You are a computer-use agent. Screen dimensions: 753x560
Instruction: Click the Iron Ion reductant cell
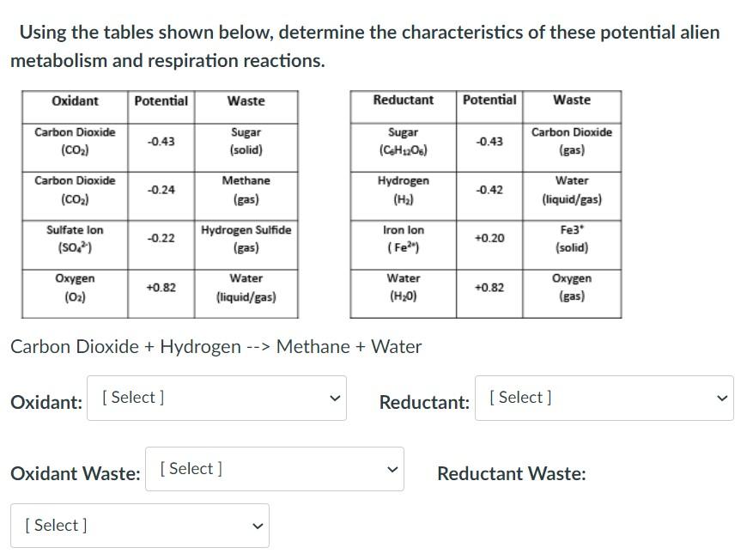(x=404, y=239)
